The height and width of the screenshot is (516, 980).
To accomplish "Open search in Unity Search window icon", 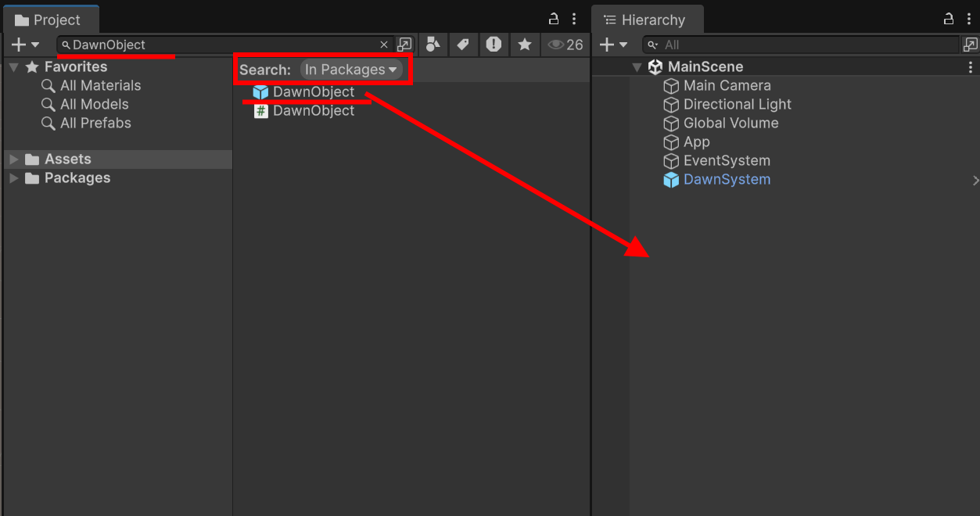I will (x=404, y=45).
